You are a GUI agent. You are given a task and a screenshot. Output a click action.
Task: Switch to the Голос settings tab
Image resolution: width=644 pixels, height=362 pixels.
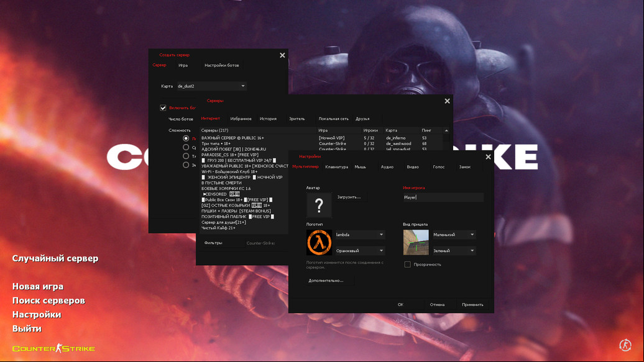click(x=439, y=167)
